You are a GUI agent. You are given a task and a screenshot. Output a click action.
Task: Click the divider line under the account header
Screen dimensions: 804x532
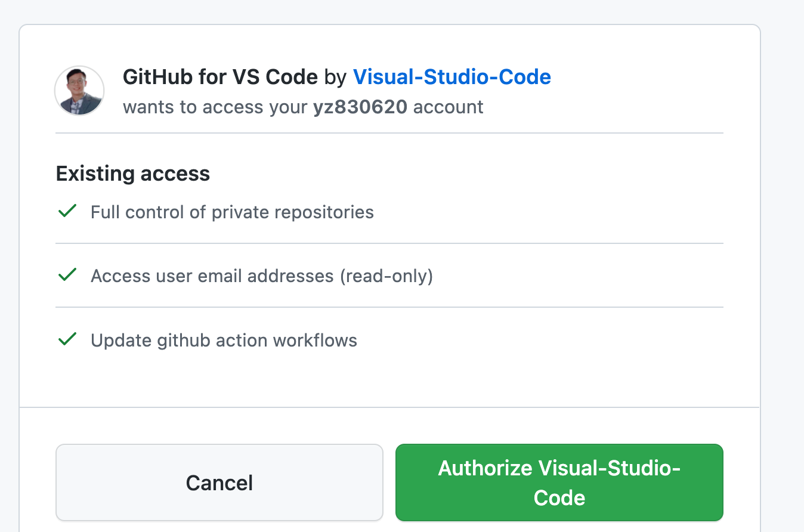(x=389, y=133)
